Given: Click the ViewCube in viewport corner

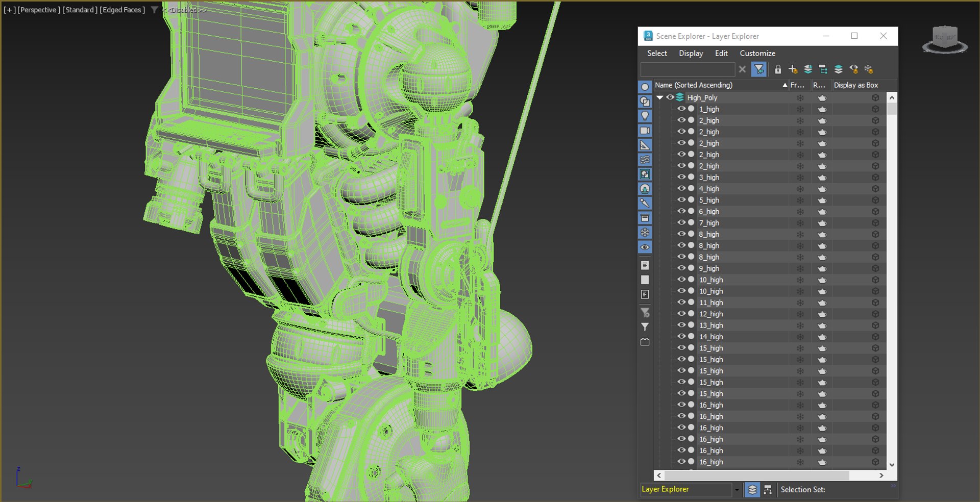Looking at the screenshot, I should pos(945,40).
